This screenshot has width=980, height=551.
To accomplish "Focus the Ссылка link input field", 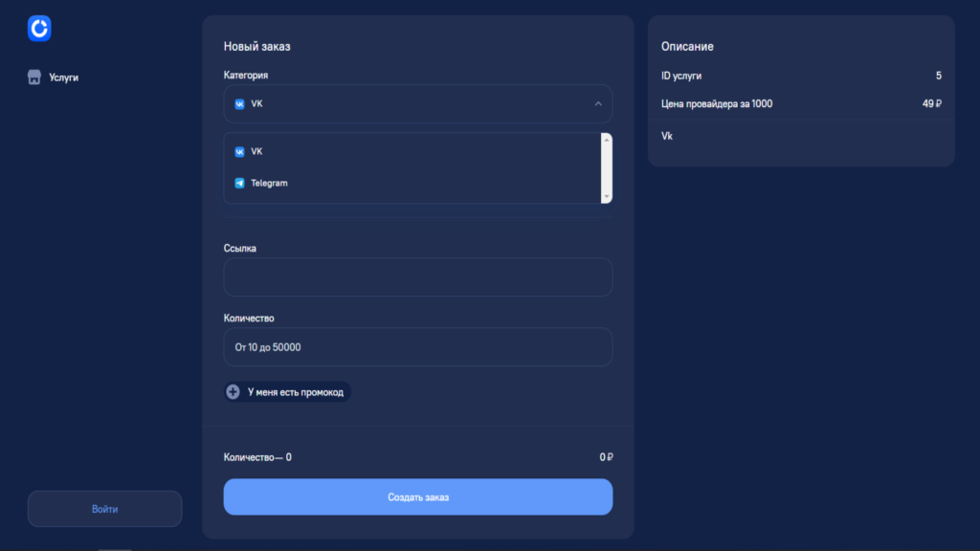I will click(417, 276).
